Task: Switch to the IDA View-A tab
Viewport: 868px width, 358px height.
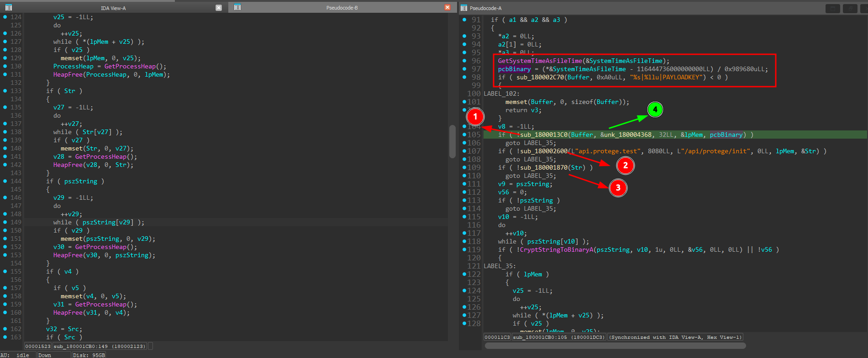Action: 113,8
